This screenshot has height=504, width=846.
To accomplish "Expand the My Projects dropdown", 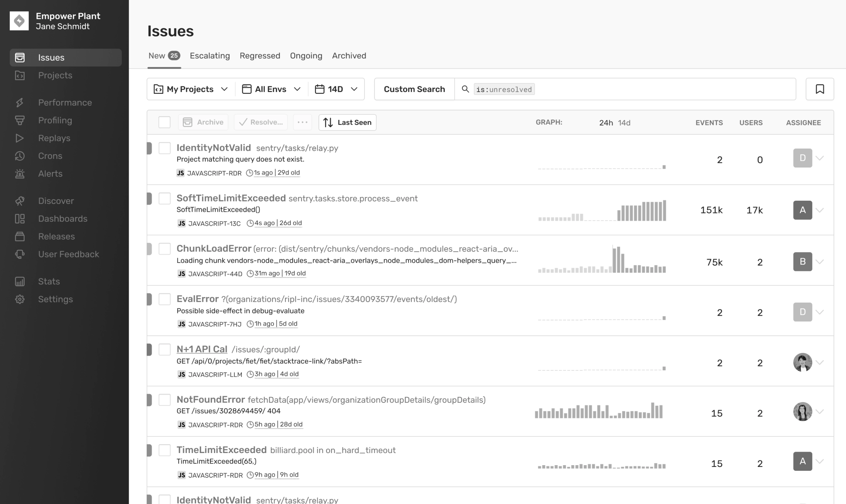I will point(191,89).
